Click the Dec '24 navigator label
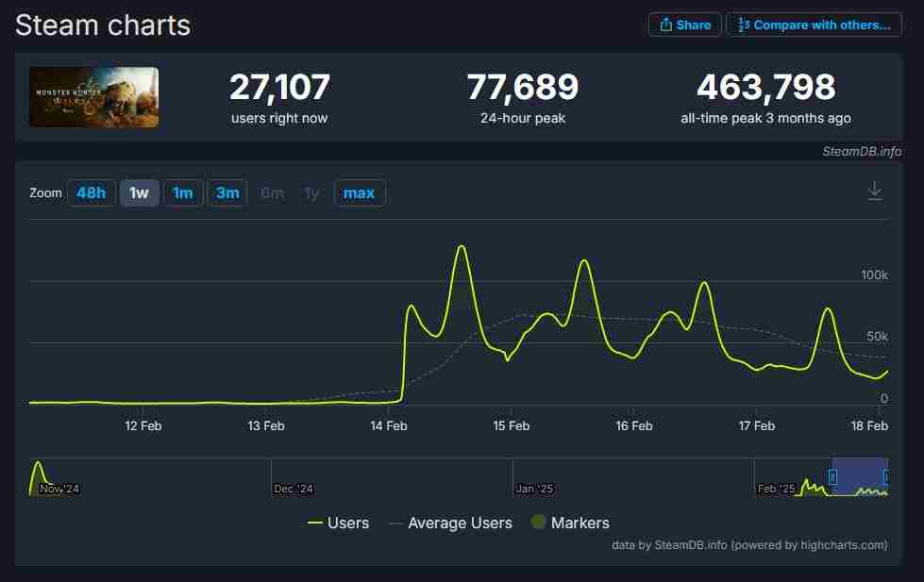This screenshot has height=582, width=924. click(x=294, y=489)
